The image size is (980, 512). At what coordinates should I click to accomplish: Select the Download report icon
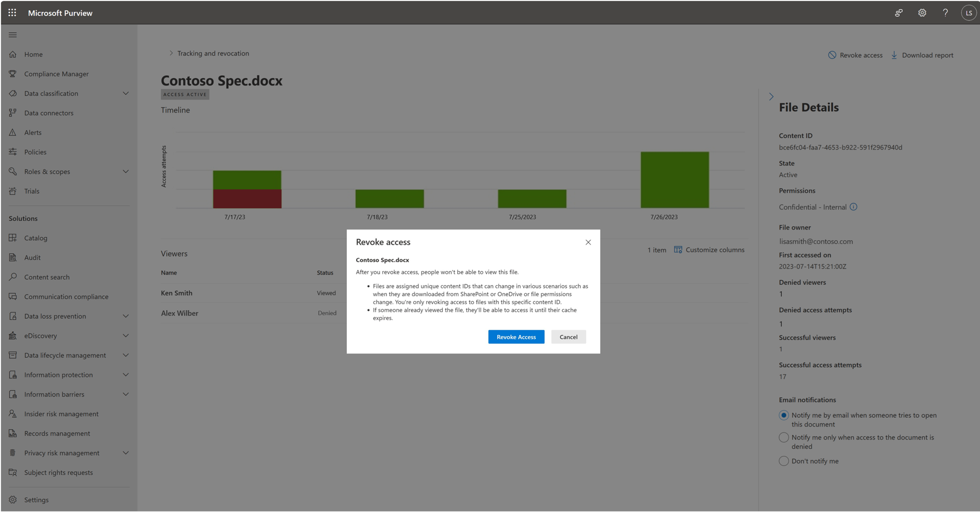(x=895, y=55)
